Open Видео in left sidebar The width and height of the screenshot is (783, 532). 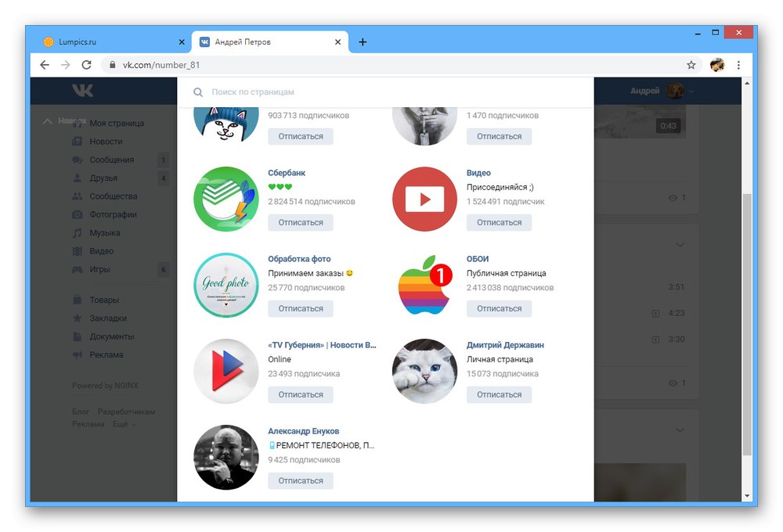click(x=101, y=251)
